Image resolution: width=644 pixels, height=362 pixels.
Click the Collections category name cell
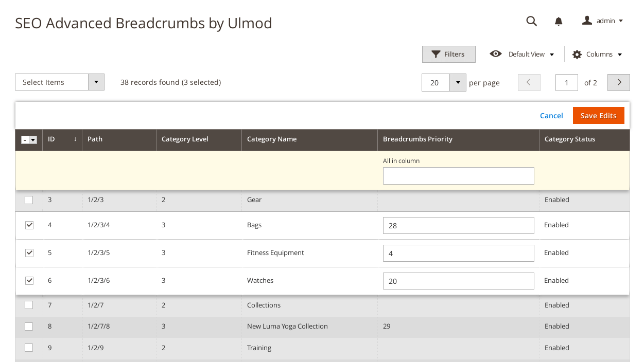pyautogui.click(x=309, y=305)
